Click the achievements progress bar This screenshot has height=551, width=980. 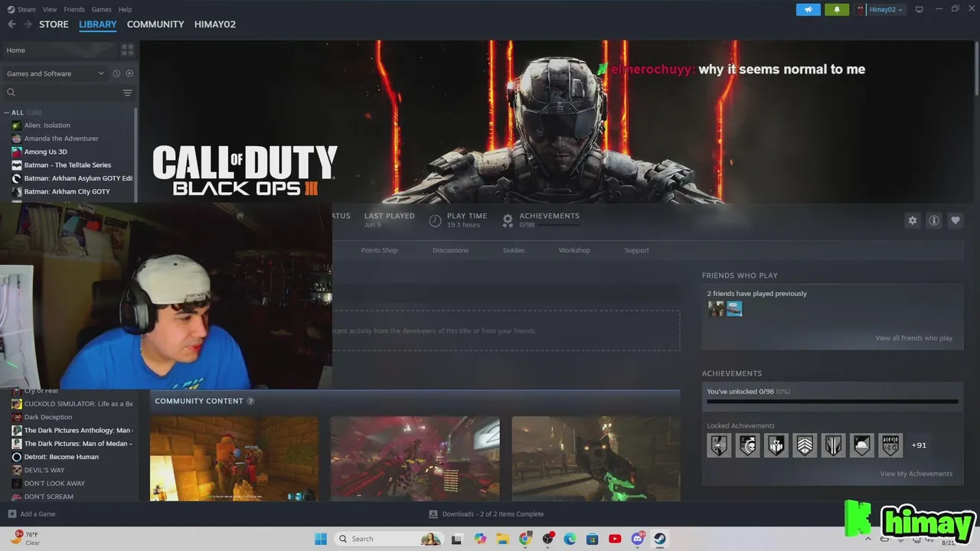(832, 400)
